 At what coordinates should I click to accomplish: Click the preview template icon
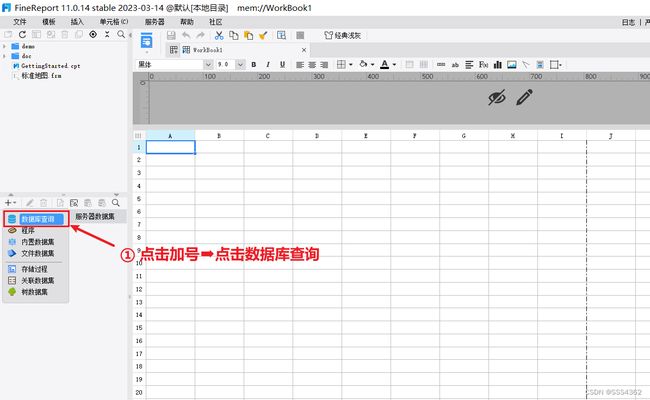281,36
